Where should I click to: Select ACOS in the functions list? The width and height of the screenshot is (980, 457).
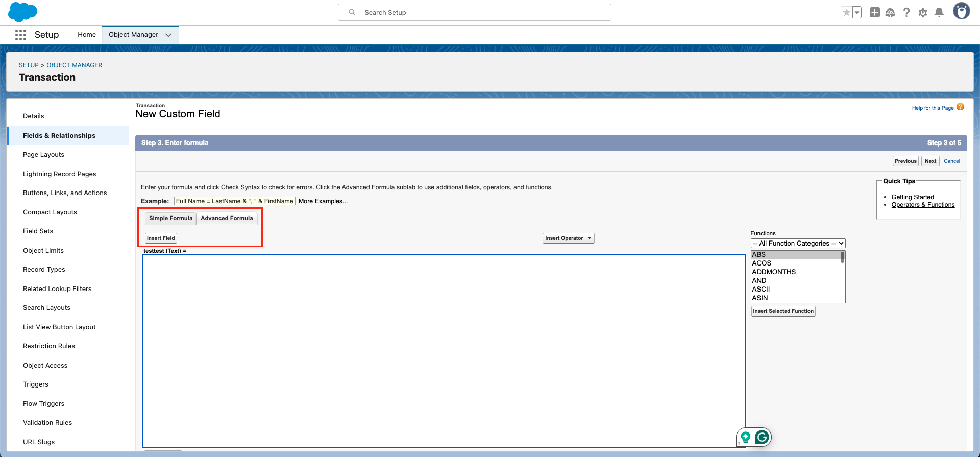click(x=796, y=263)
